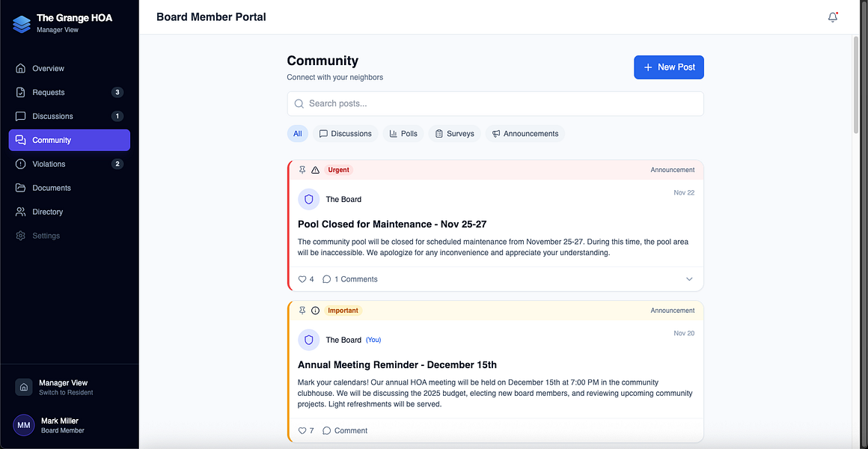
Task: Click the info circle icon beside Important
Action: click(x=316, y=311)
